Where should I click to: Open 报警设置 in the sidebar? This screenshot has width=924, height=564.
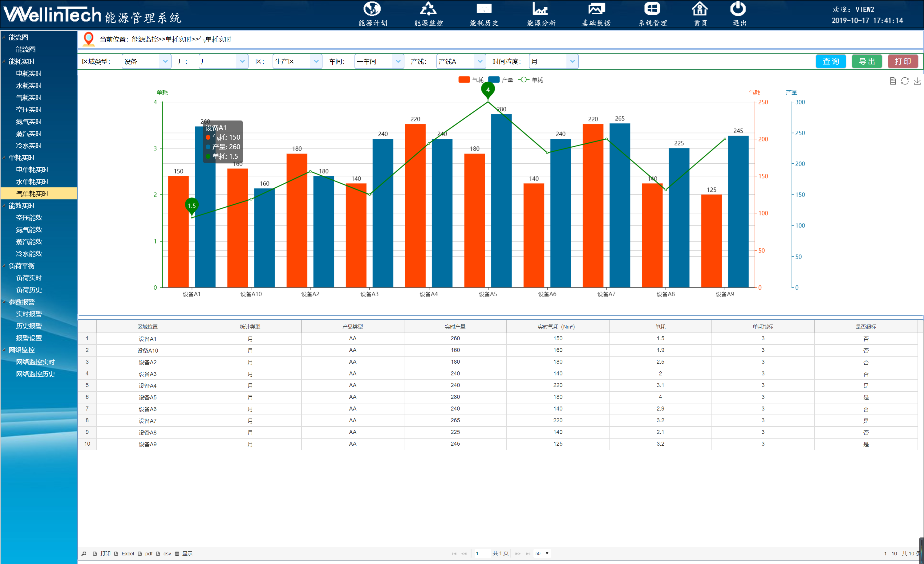click(29, 338)
